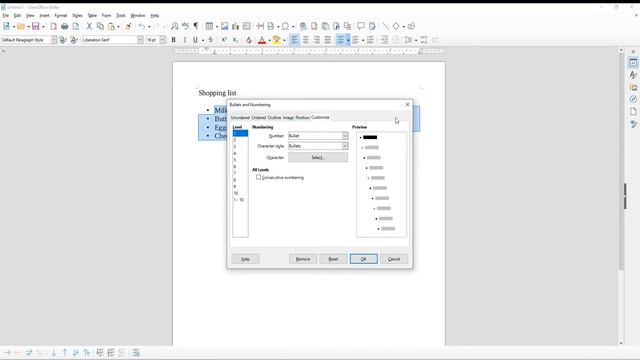Click OK in Bullets and Numbering dialog
Image resolution: width=640 pixels, height=360 pixels.
tap(364, 259)
